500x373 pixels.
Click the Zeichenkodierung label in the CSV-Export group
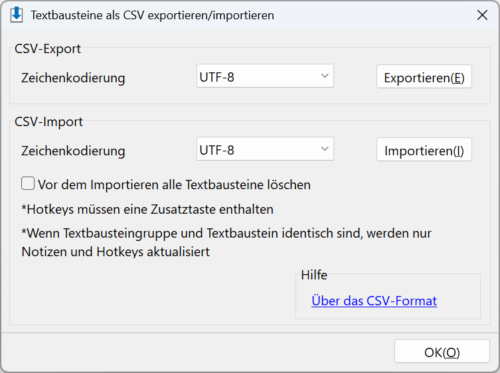(73, 78)
